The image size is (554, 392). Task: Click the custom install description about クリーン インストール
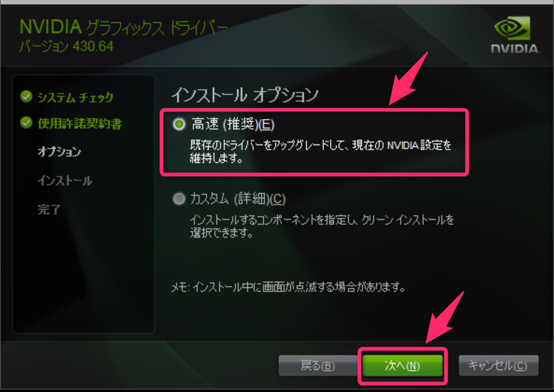click(x=322, y=226)
